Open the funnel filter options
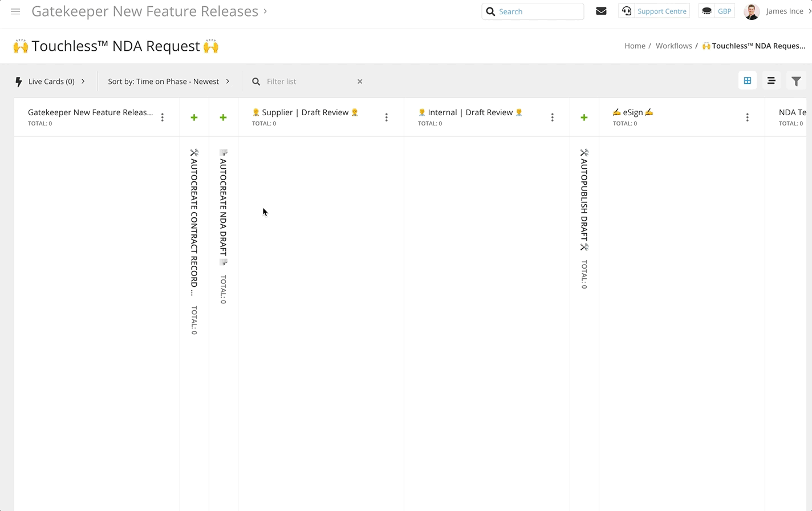This screenshot has height=511, width=812. click(796, 81)
